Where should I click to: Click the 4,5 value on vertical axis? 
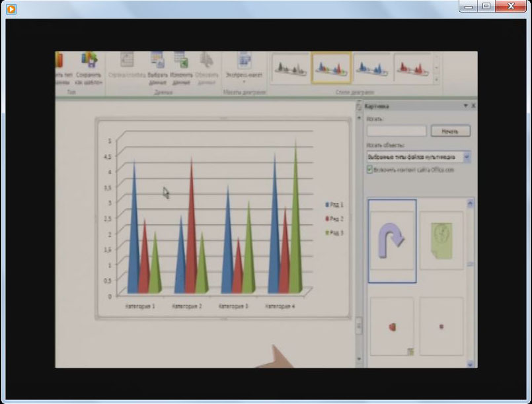[107, 156]
